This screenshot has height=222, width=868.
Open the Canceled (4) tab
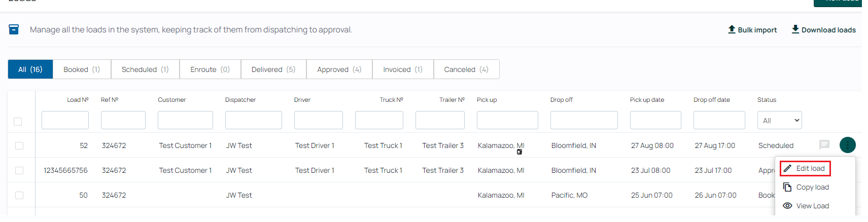point(466,69)
